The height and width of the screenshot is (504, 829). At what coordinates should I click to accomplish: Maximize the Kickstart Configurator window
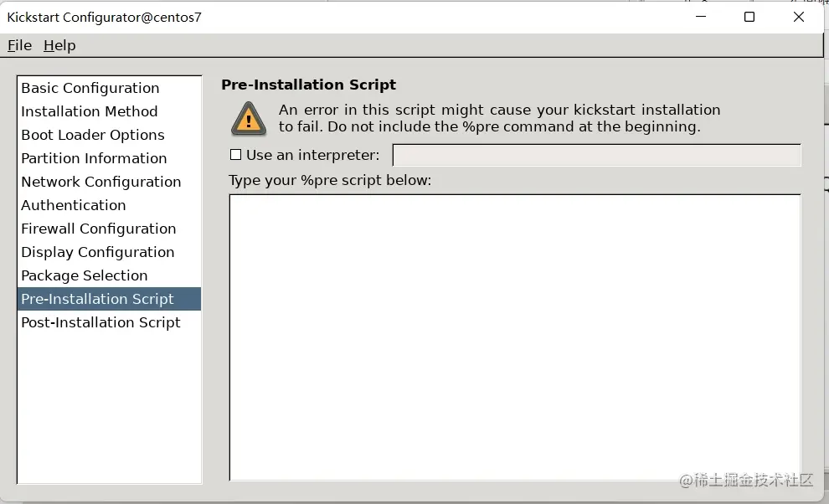[x=749, y=17]
